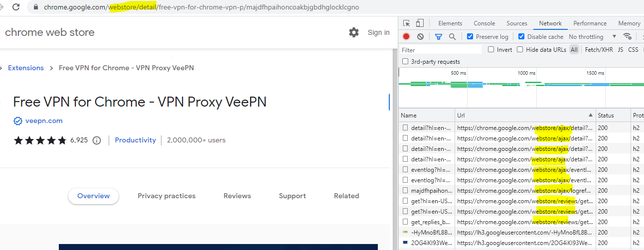Open the No throttling dropdown
The height and width of the screenshot is (250, 644).
593,36
